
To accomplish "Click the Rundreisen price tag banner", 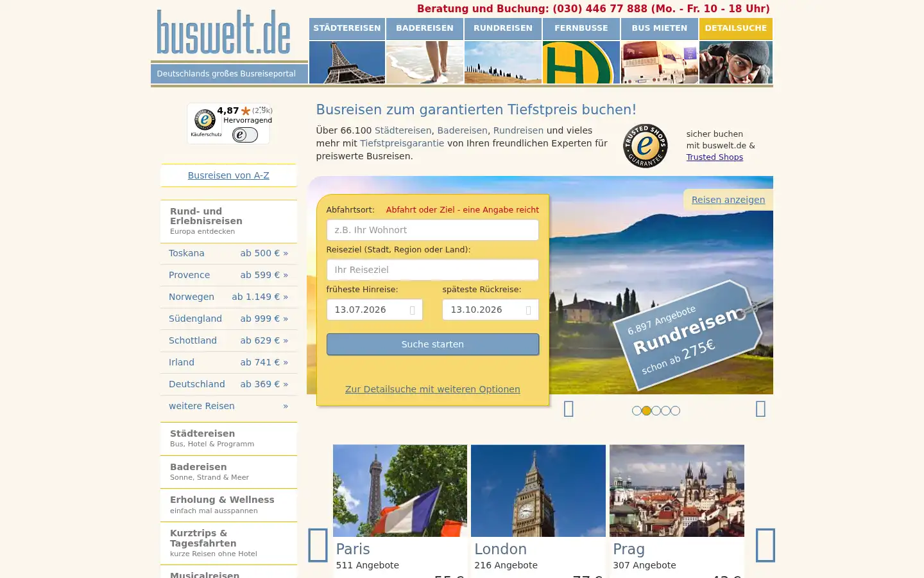I will point(687,336).
